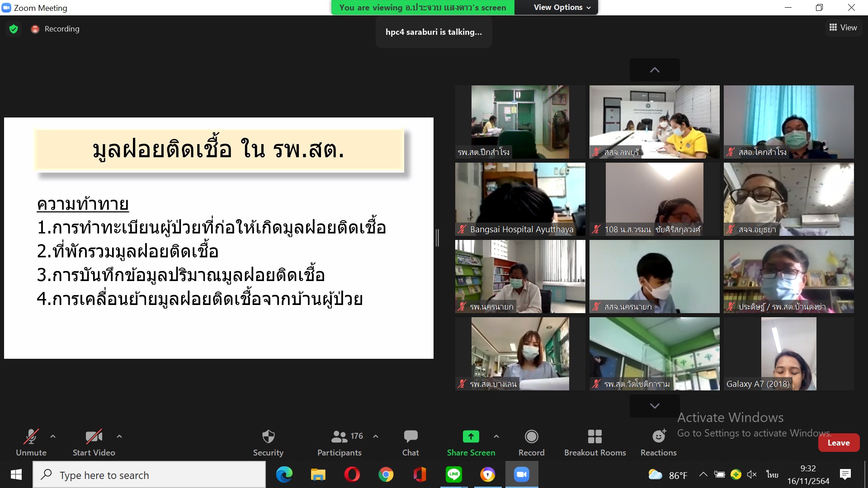Open the notification center icon

pos(845,474)
